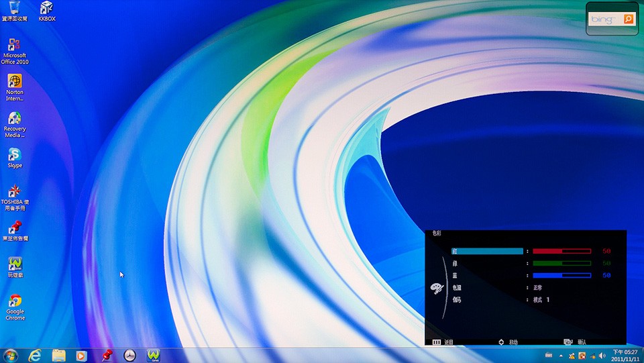Open the KKBOX desktop icon
The height and width of the screenshot is (363, 644).
[x=46, y=9]
